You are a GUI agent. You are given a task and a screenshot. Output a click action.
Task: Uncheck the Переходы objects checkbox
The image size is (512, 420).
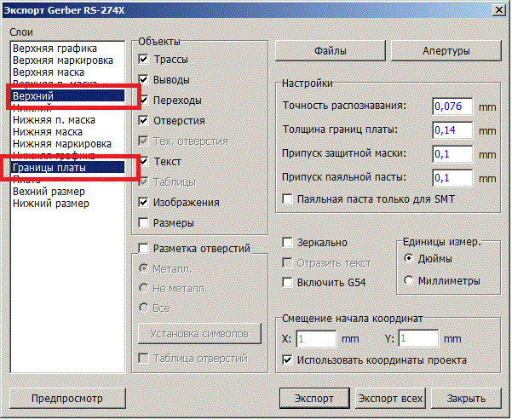tap(144, 101)
